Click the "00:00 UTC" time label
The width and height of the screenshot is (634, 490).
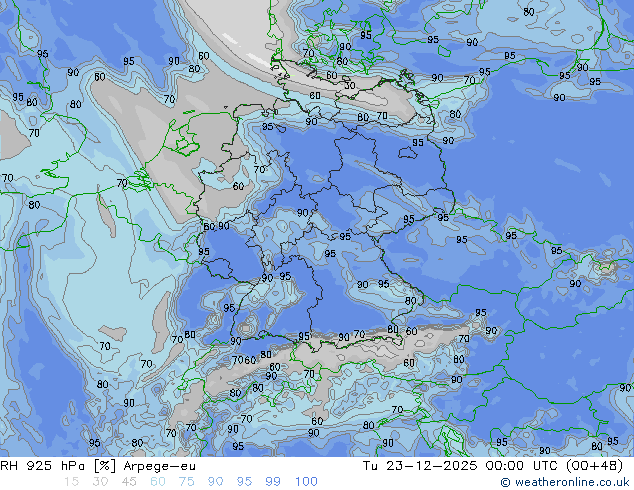[523, 466]
